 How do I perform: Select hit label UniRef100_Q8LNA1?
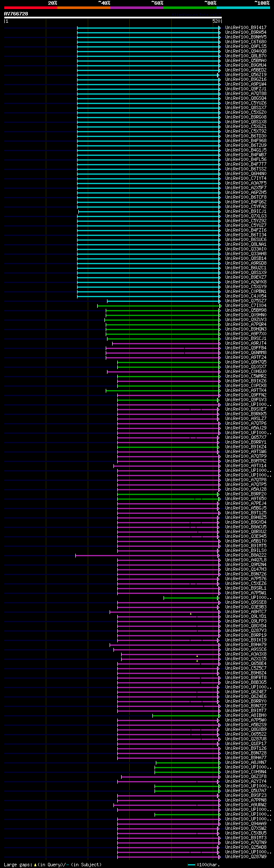click(246, 244)
